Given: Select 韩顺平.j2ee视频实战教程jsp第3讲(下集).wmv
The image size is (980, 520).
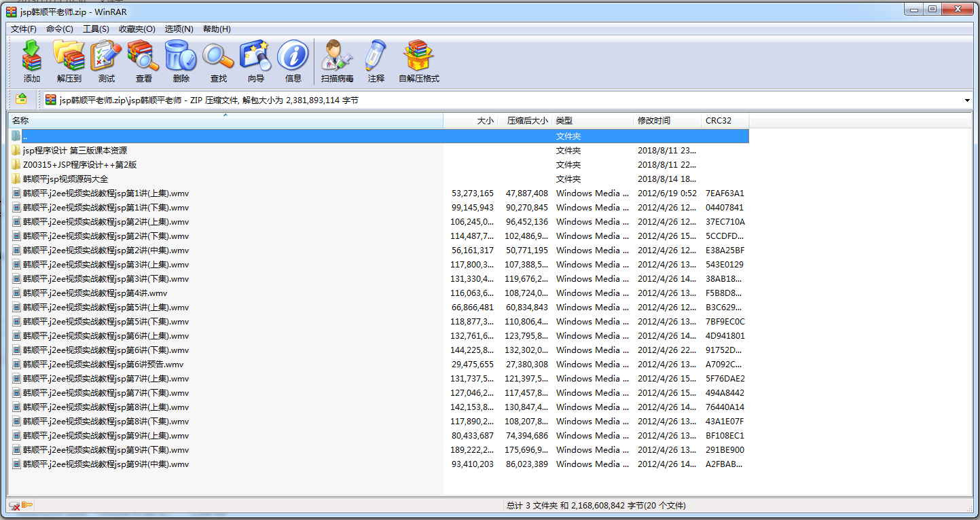Looking at the screenshot, I should 106,278.
